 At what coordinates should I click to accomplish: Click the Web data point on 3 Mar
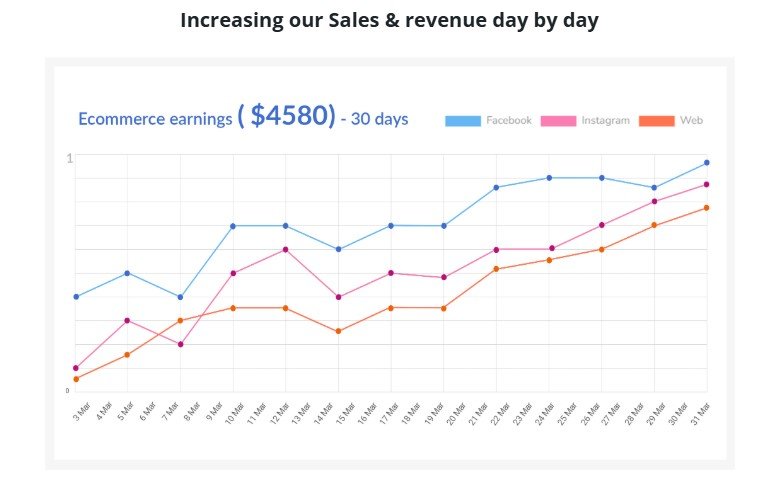tap(76, 379)
